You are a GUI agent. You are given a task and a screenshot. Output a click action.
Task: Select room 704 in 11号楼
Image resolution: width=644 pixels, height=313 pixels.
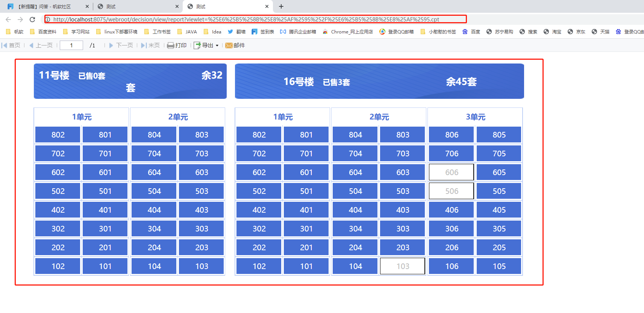[x=154, y=154]
